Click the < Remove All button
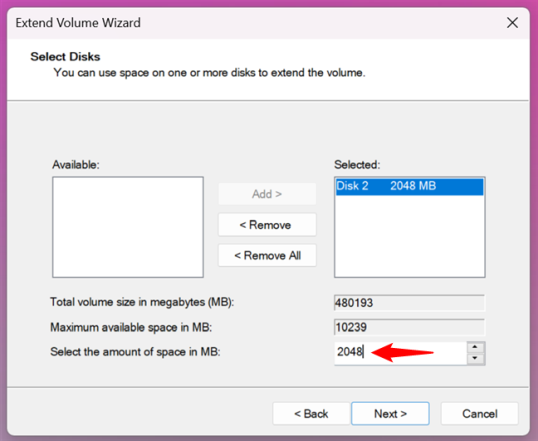 click(267, 255)
